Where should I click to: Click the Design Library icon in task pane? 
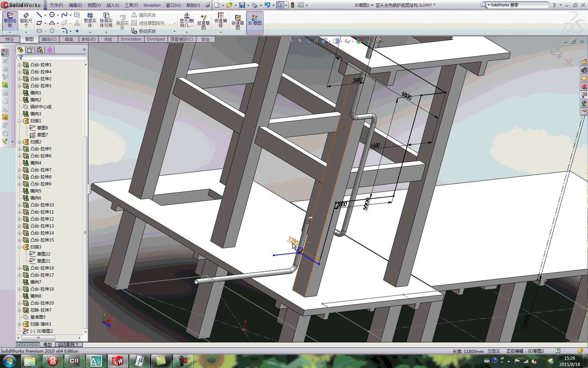[x=584, y=70]
